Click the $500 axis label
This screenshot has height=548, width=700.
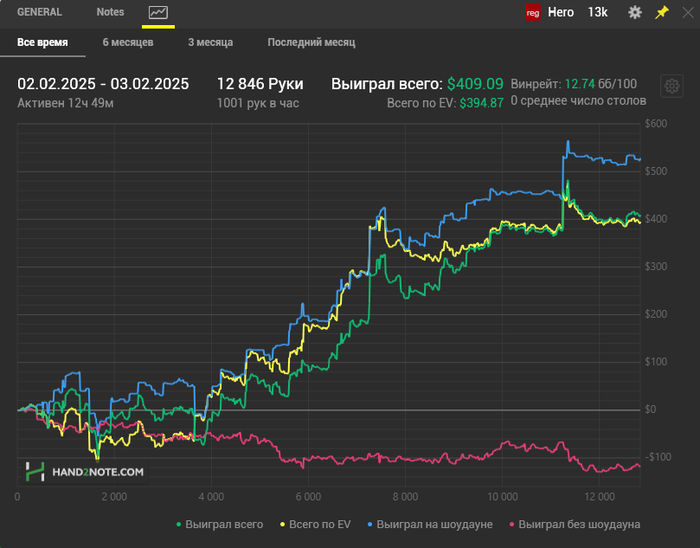click(x=656, y=171)
